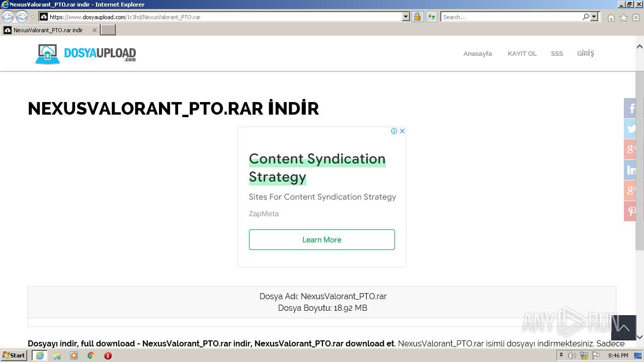The height and width of the screenshot is (362, 644).
Task: Share via second Google+ sidebar icon
Action: [630, 191]
